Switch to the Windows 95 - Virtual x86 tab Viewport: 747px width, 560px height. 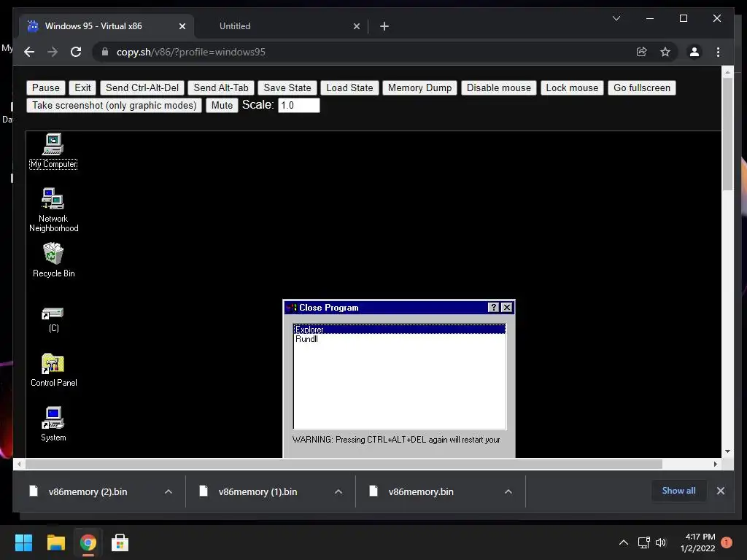[107, 26]
